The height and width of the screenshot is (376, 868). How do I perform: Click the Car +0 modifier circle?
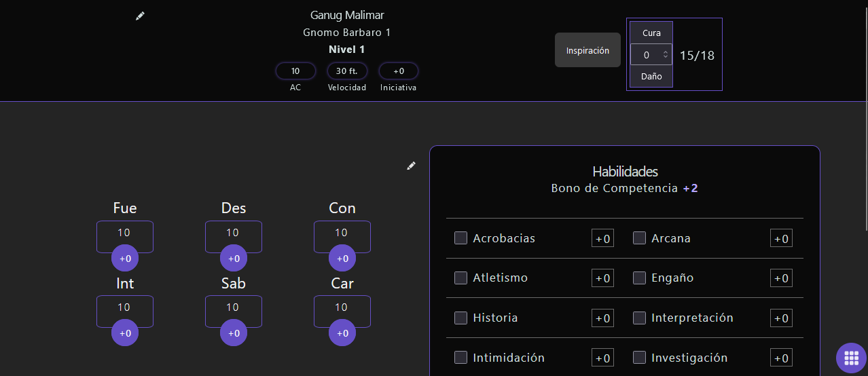click(342, 333)
